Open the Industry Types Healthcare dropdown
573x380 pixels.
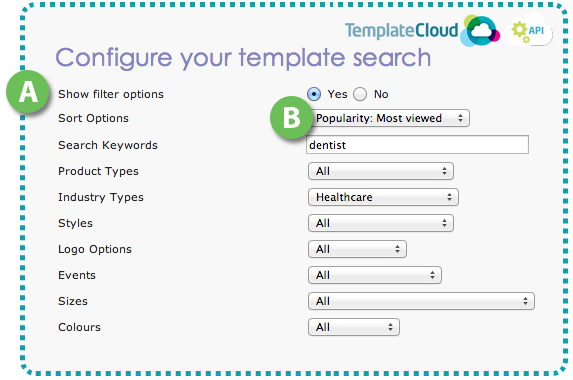coord(383,197)
